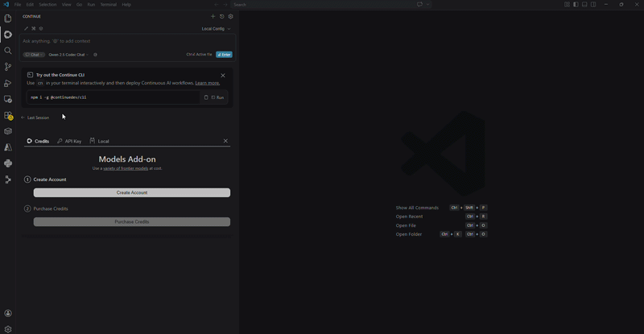The image size is (644, 334).
Task: Click the Create Account button
Action: click(x=132, y=192)
